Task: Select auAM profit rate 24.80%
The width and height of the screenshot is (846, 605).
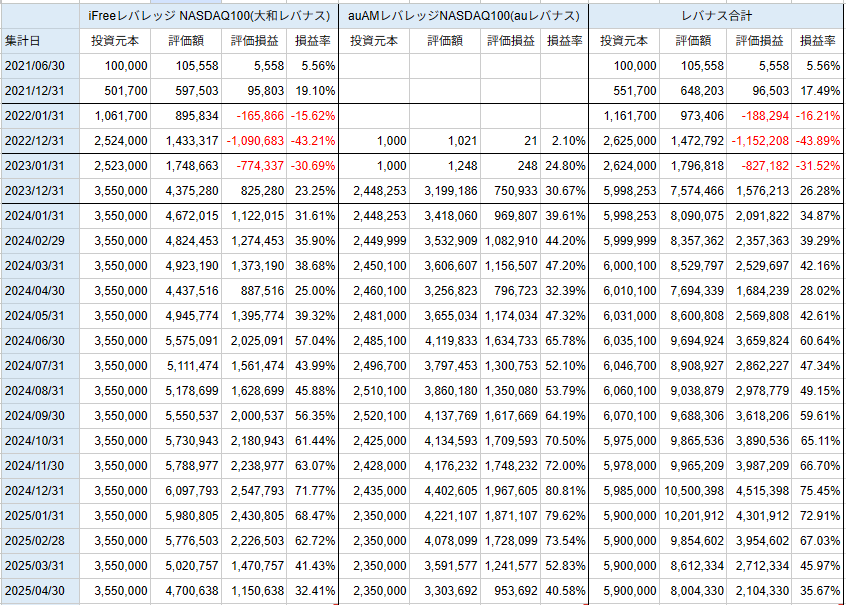Action: [564, 166]
